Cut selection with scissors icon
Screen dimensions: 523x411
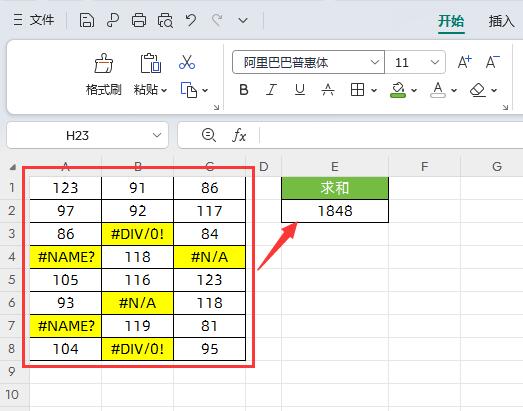pyautogui.click(x=187, y=62)
